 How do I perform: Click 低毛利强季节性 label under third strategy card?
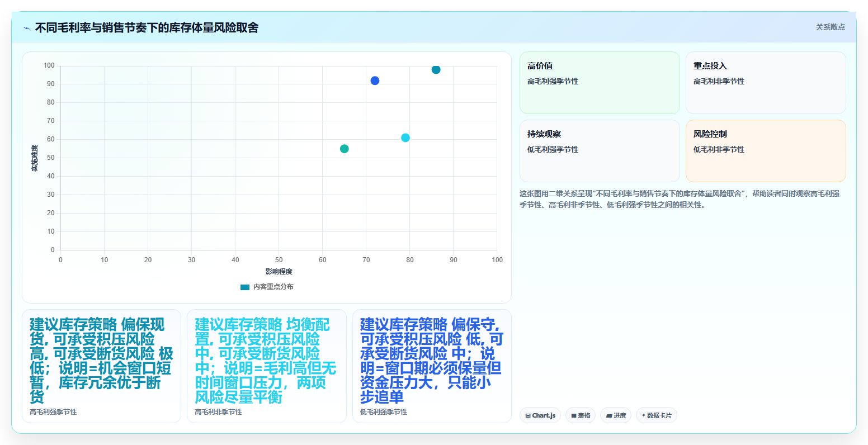[x=384, y=412]
